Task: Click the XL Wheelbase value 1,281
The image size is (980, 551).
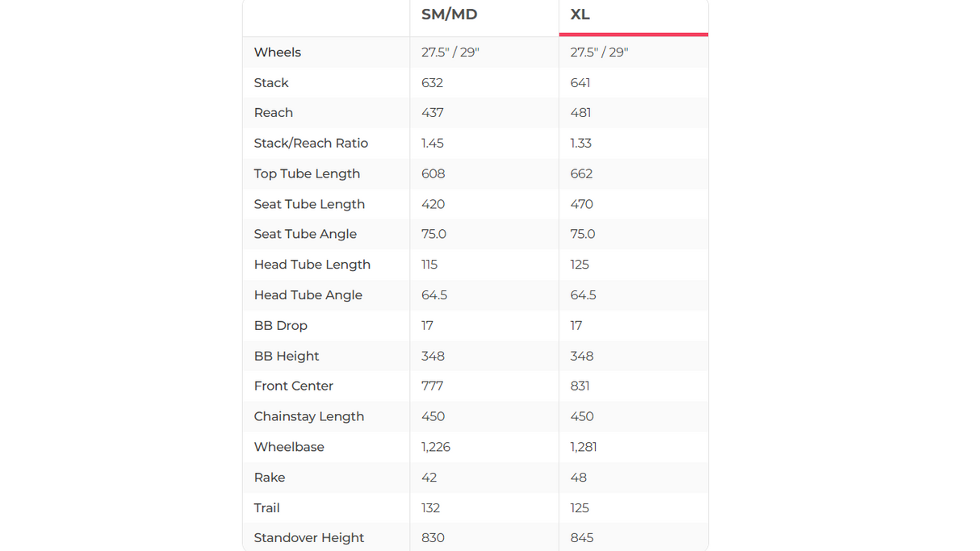Action: coord(584,447)
